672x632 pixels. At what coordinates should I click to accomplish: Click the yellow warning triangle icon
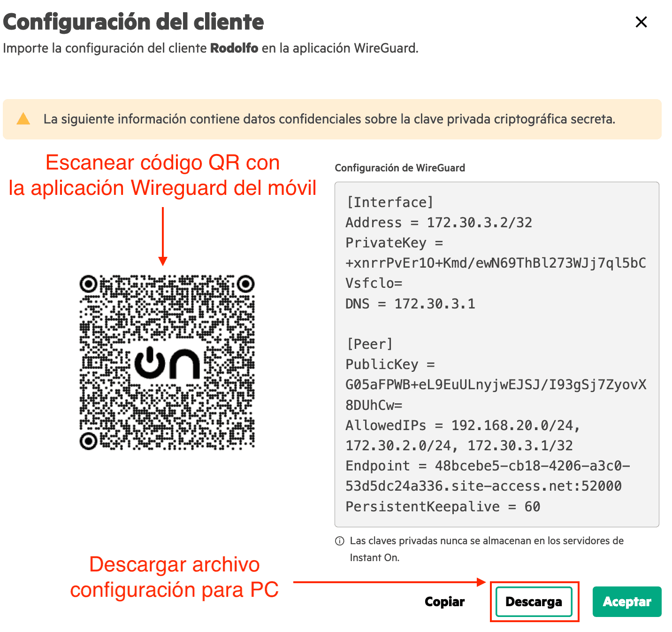23,119
